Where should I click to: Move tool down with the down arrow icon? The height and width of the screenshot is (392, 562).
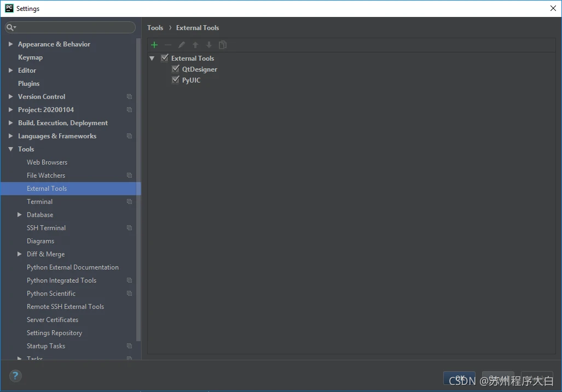[x=209, y=45]
